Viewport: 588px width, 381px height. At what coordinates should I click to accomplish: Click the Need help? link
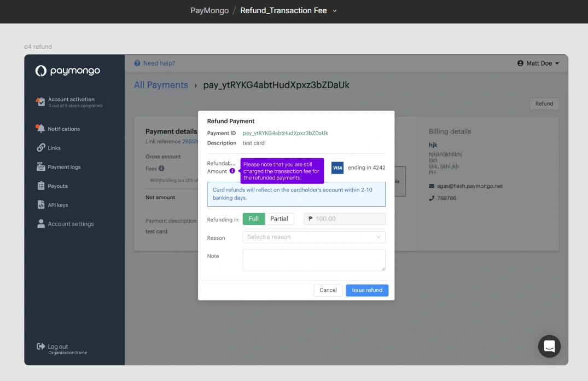pos(159,63)
